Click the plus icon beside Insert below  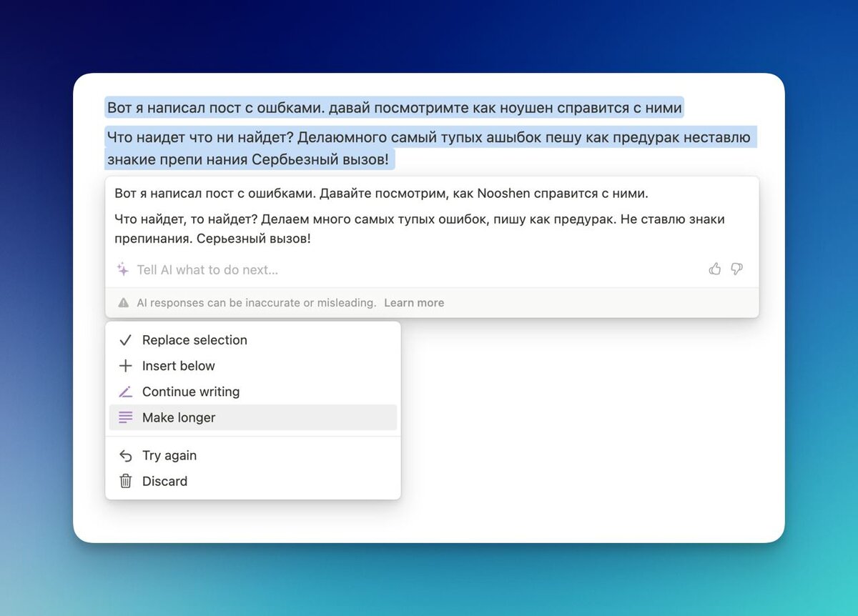point(125,366)
